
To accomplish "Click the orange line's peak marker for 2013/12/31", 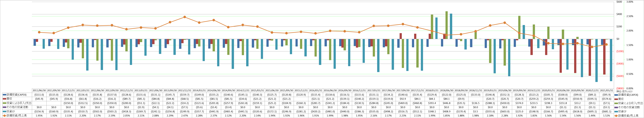I will pos(185,17).
